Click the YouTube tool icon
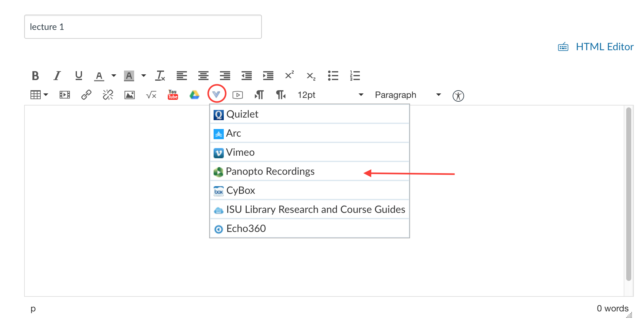Viewport: 644px width, 326px height. click(x=173, y=94)
